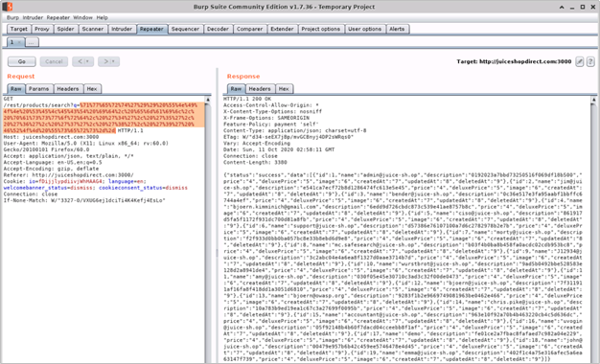Switch to the Decoder tab
This screenshot has height=364, width=600.
tap(218, 29)
